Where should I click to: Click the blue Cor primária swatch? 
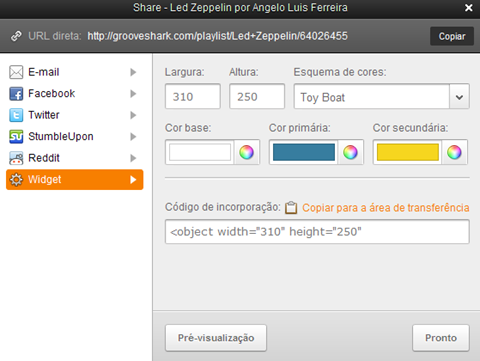(x=304, y=152)
